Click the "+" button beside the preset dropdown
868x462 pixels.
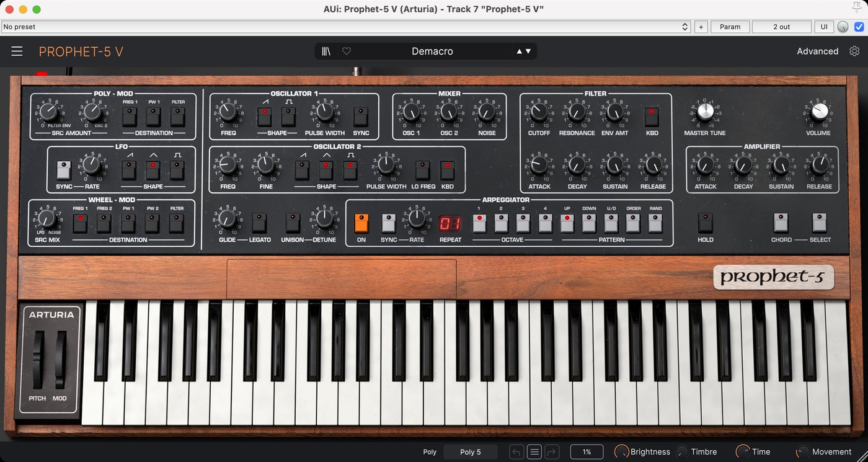[701, 27]
